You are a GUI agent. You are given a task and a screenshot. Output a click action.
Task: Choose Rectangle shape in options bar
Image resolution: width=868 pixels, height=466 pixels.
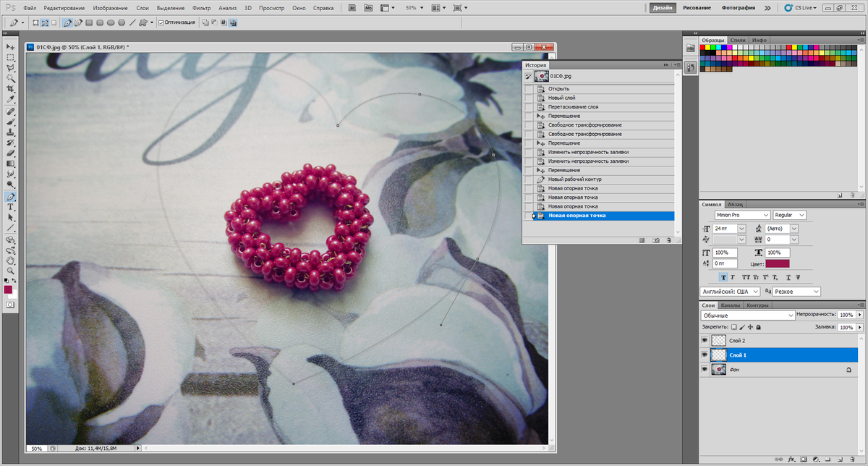pos(88,22)
